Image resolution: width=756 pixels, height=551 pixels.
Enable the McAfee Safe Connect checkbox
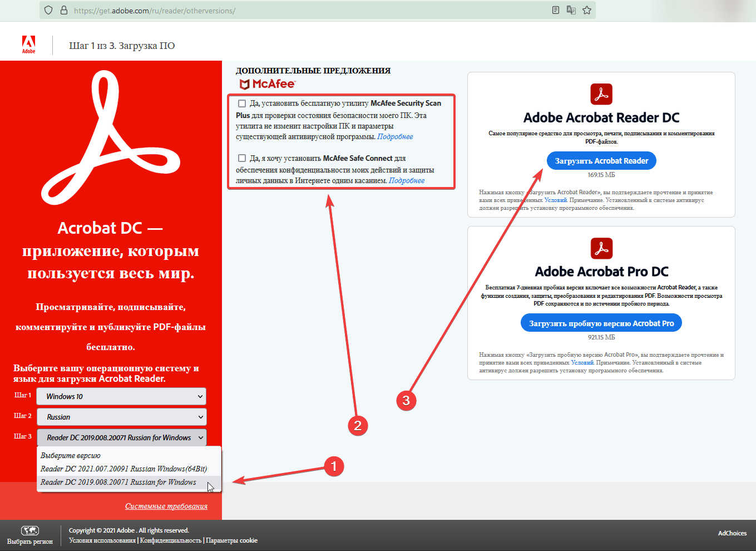tap(242, 158)
